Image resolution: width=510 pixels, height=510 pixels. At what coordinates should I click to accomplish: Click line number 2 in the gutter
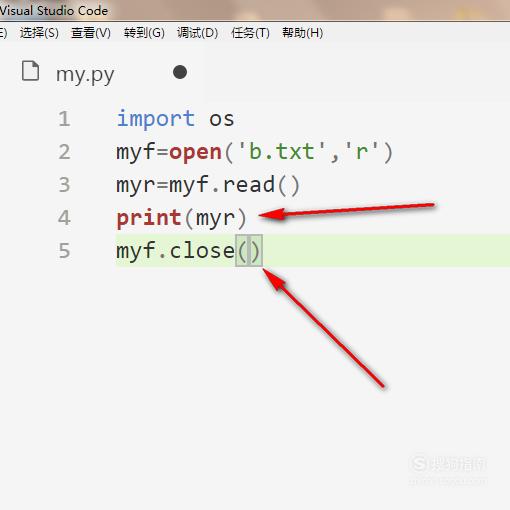click(64, 152)
